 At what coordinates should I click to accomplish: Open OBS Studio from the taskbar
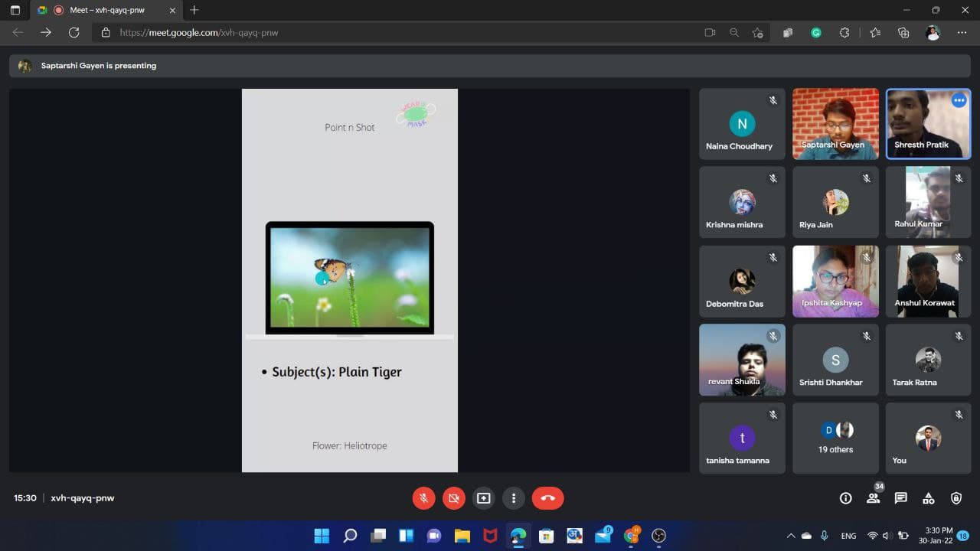coord(659,536)
